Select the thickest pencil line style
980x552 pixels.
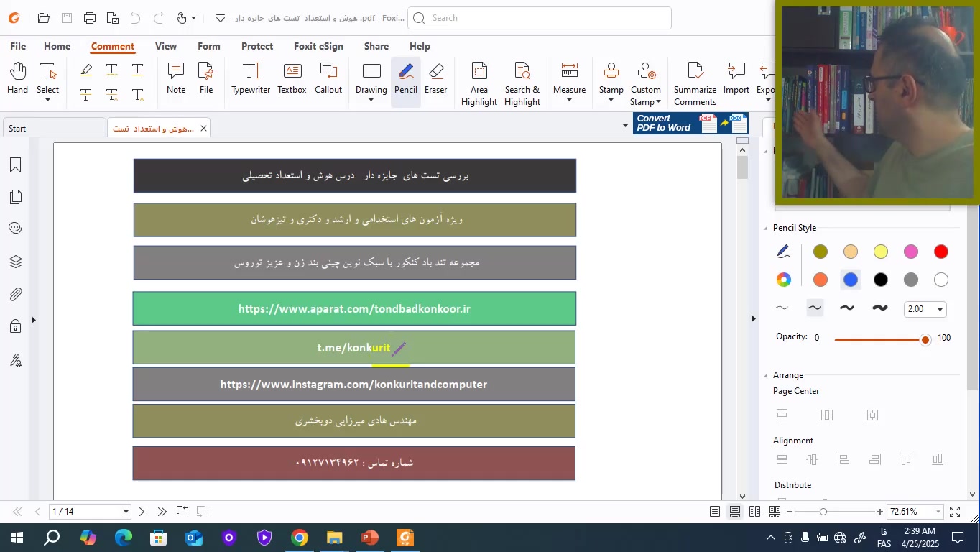point(880,308)
